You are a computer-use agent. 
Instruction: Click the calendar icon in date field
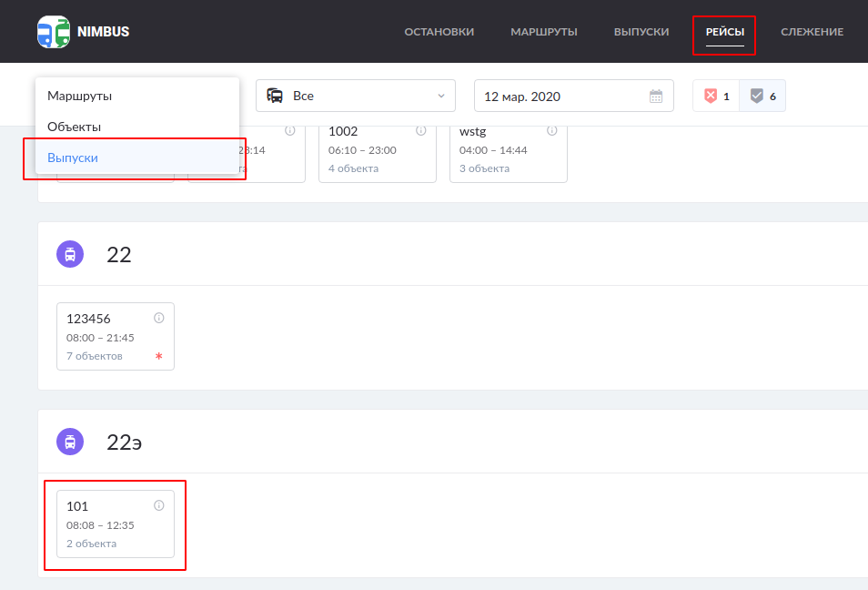click(x=656, y=96)
